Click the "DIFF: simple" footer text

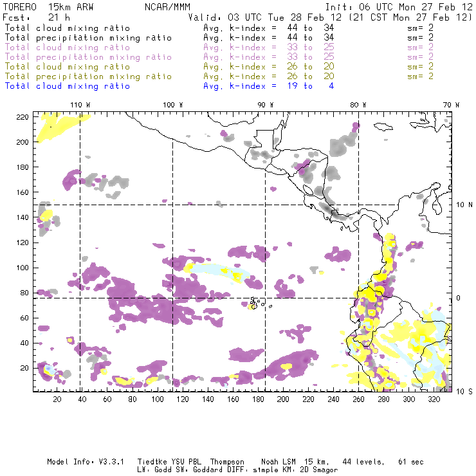(x=252, y=470)
